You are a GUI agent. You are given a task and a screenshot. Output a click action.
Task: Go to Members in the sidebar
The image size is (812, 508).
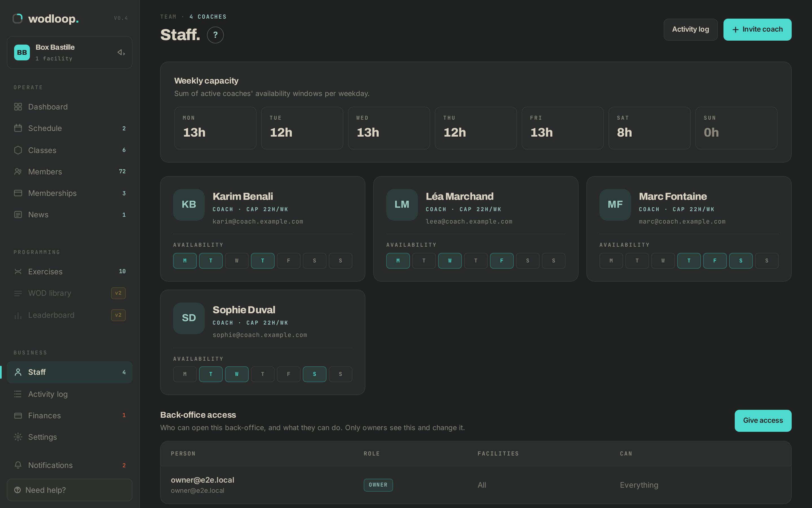point(69,172)
